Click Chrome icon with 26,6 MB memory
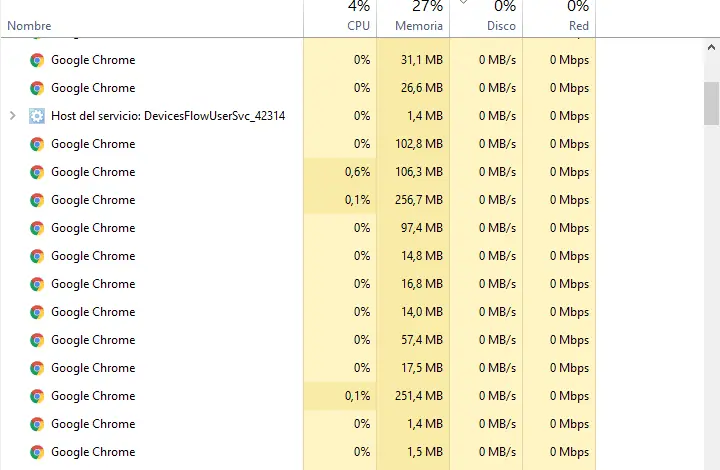This screenshot has height=470, width=720. tap(37, 88)
